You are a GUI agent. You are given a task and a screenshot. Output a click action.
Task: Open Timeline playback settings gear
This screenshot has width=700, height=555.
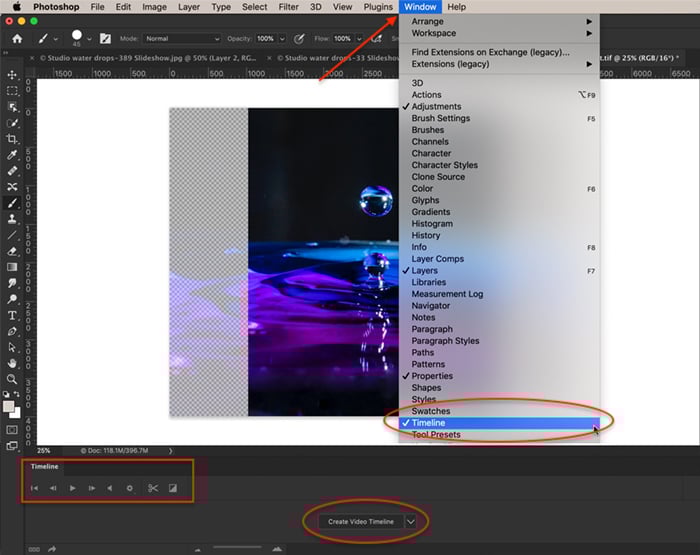(129, 488)
